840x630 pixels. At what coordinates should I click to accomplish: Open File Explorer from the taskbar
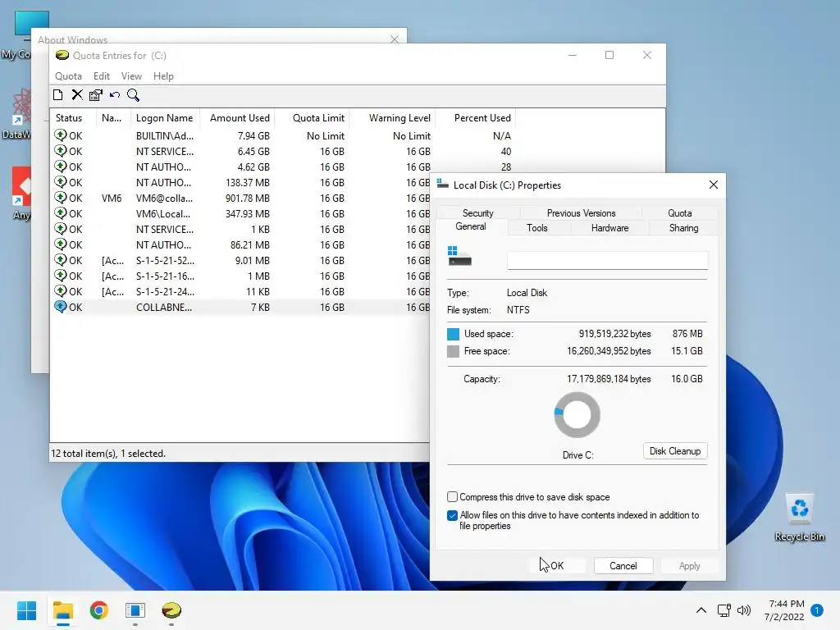pos(63,610)
